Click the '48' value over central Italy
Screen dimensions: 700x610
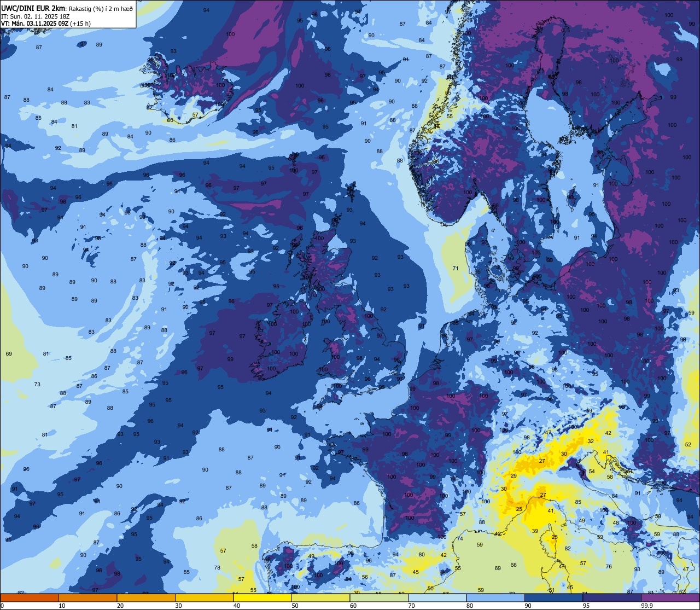616,522
